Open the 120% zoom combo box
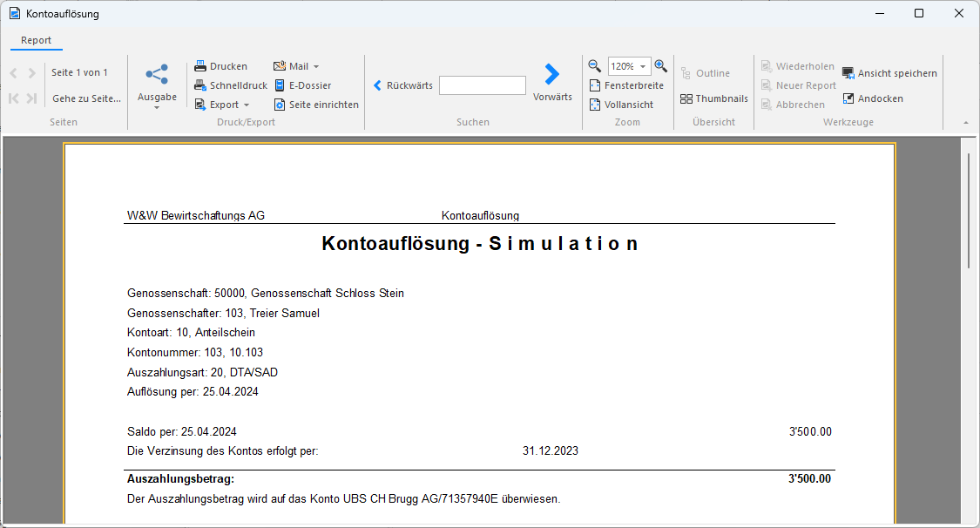 (629, 65)
